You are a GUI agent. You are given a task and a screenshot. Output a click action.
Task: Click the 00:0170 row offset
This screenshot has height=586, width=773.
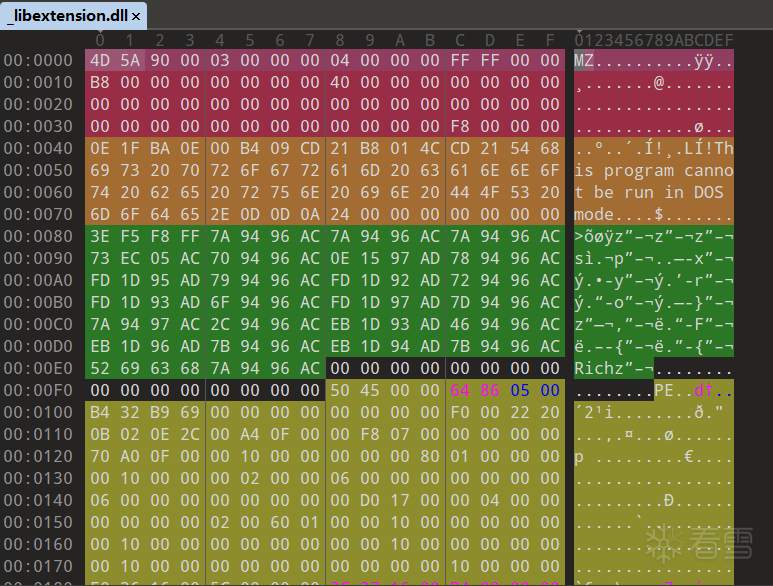(x=38, y=566)
